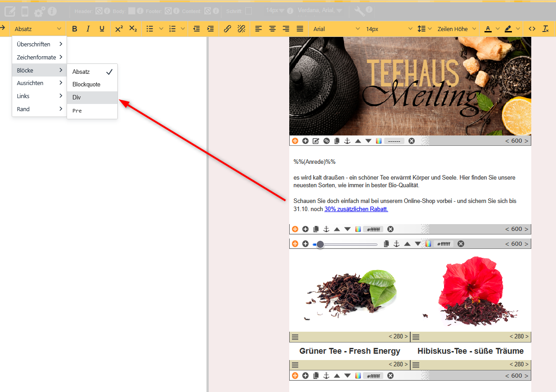
Task: Click the increase indent icon
Action: click(210, 29)
